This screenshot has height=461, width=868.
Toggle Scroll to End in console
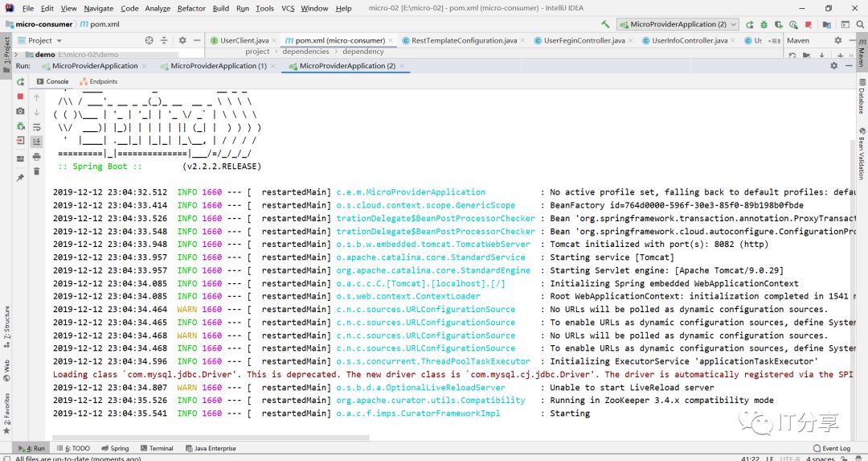tap(36, 142)
